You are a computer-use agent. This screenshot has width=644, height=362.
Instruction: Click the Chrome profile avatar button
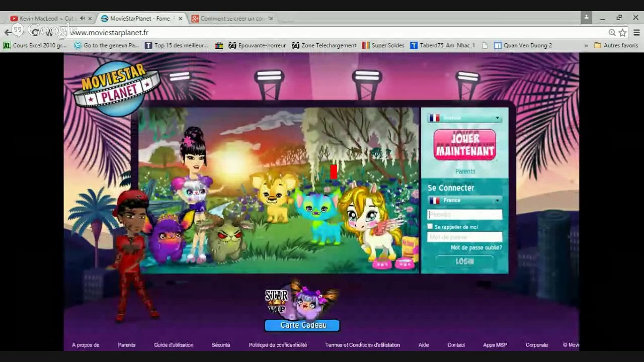586,18
